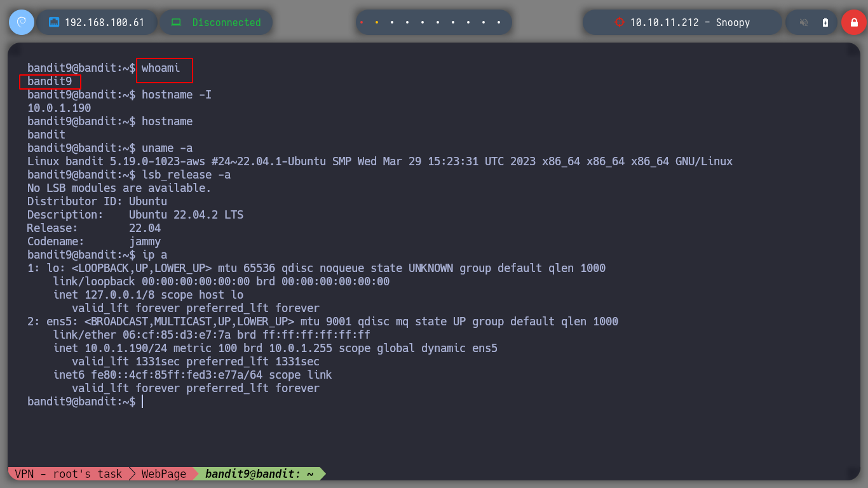
Task: Click the "2: ens5:" interface line
Action: pyautogui.click(x=323, y=322)
